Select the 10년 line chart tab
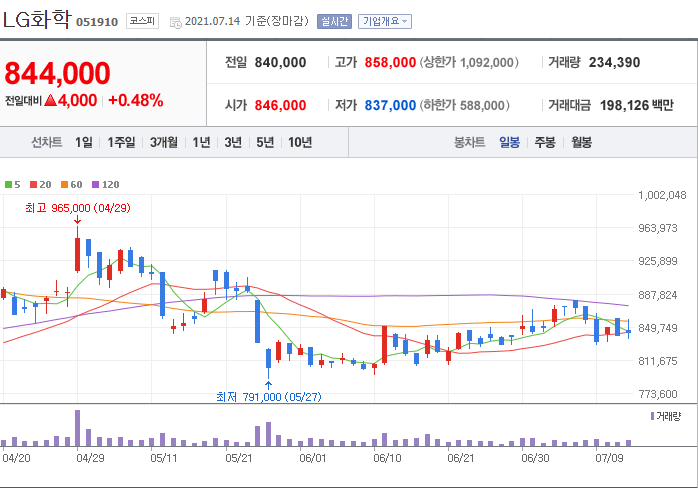Image resolution: width=698 pixels, height=488 pixels. pyautogui.click(x=300, y=142)
